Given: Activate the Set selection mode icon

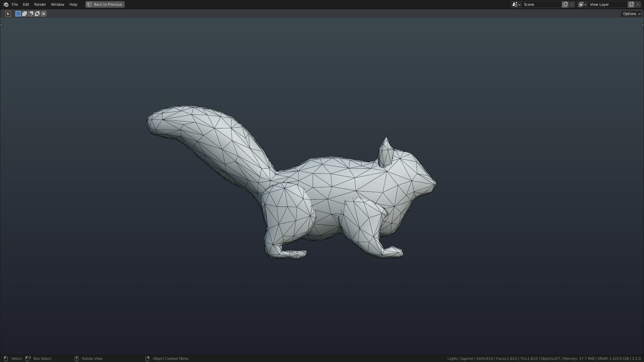Looking at the screenshot, I should (x=18, y=13).
